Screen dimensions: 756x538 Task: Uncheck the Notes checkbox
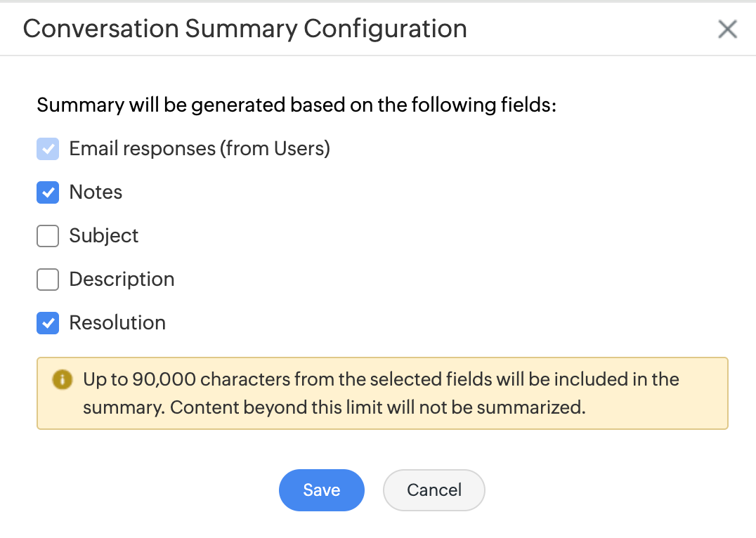pos(48,192)
